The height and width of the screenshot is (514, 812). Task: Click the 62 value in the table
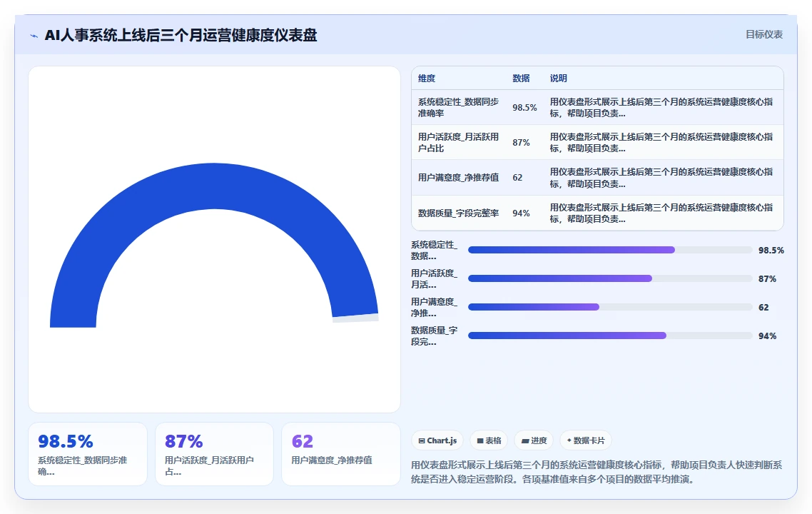(x=517, y=178)
